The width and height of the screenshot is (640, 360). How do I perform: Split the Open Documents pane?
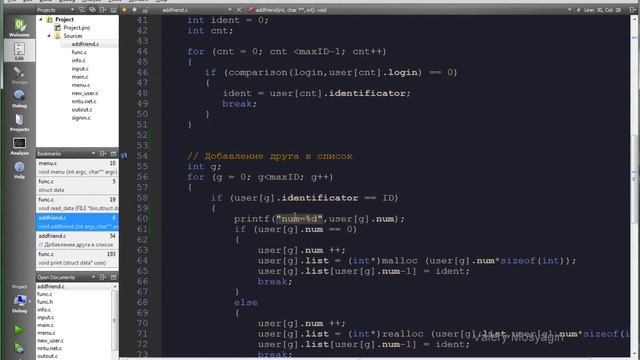(x=103, y=277)
